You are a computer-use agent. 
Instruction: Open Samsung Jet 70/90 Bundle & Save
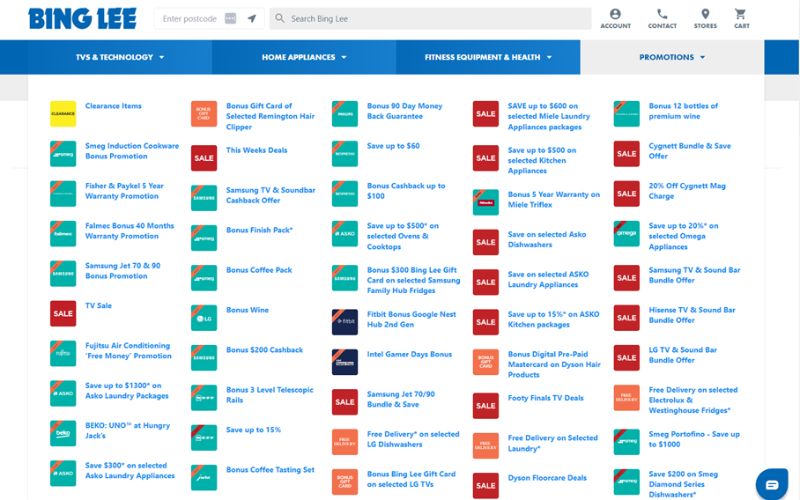click(x=401, y=399)
